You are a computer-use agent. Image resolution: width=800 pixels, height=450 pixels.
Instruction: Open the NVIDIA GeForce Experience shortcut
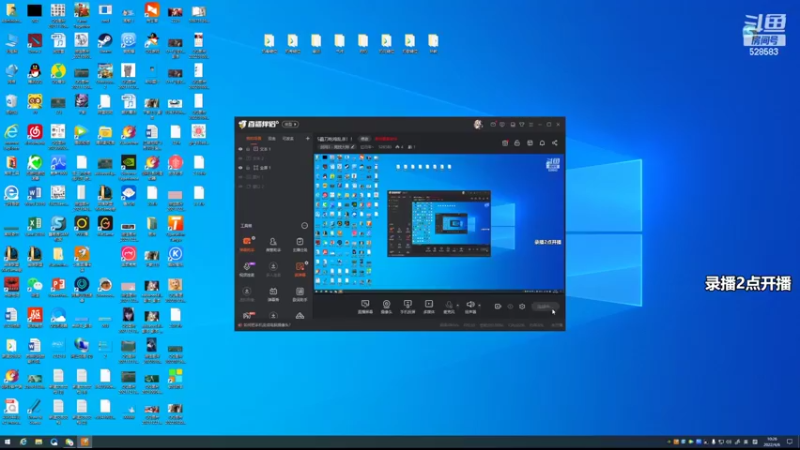coord(129,166)
